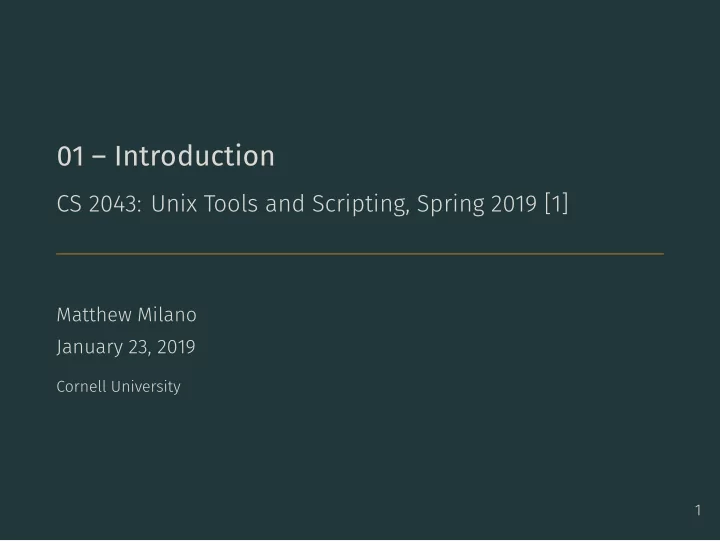Click the author surname "Milano"
Image resolution: width=720 pixels, height=541 pixels.
point(167,315)
